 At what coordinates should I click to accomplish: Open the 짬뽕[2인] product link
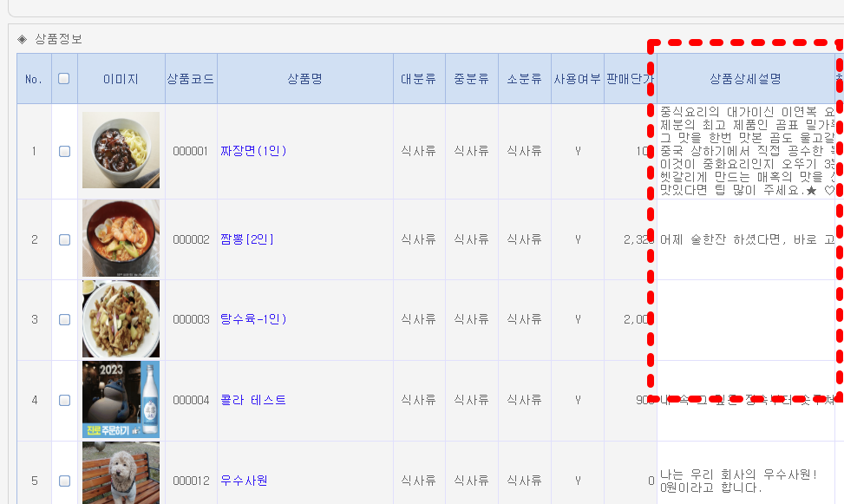(246, 239)
